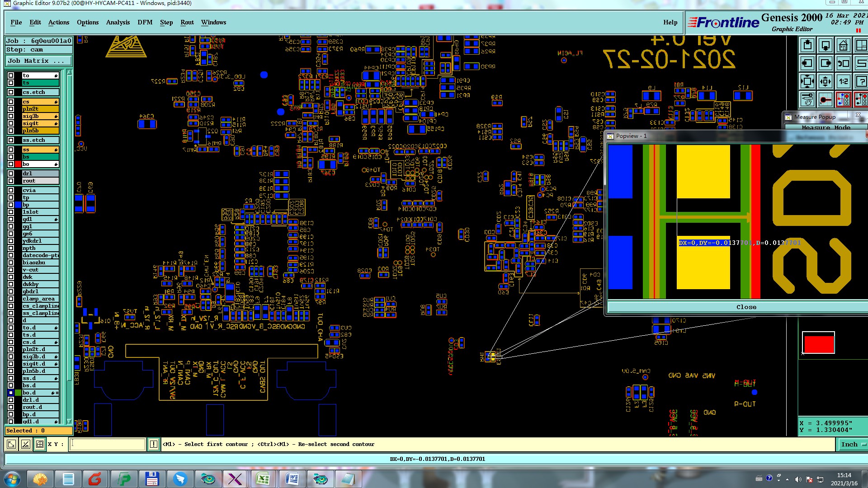Toggle checkbox for the drl layer
The image size is (868, 488).
click(11, 174)
